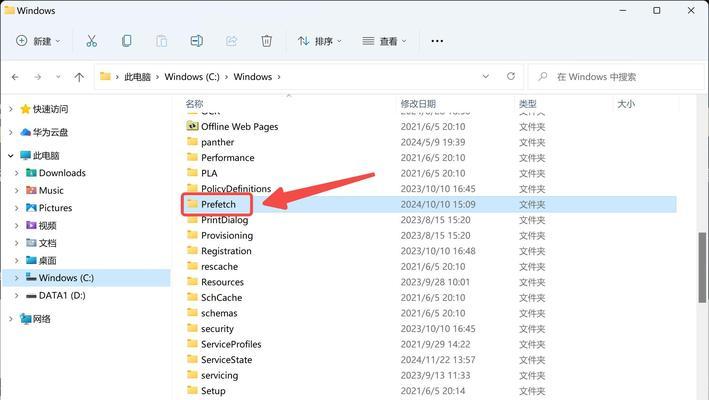Click the Pictures folder icon in sidebar

(x=31, y=208)
